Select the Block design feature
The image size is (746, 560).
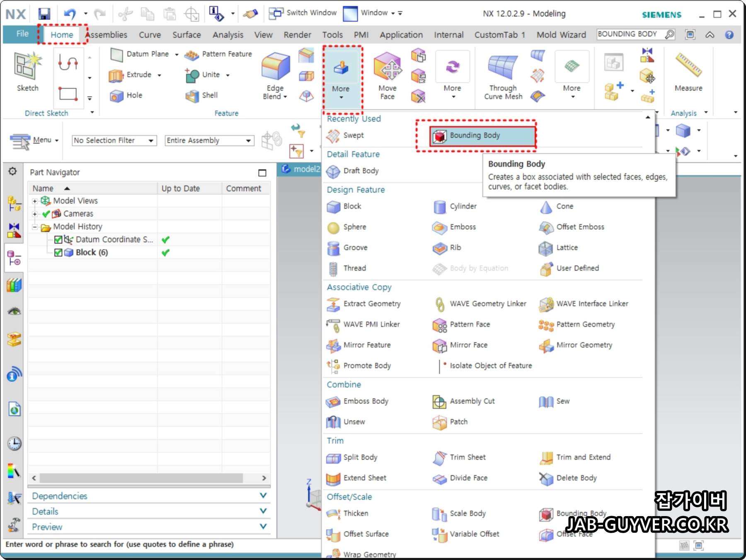(344, 206)
